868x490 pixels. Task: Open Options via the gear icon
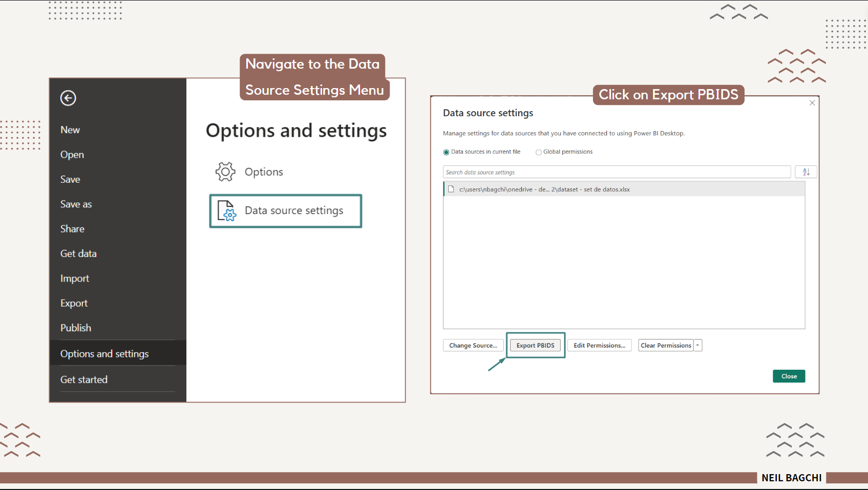[225, 172]
